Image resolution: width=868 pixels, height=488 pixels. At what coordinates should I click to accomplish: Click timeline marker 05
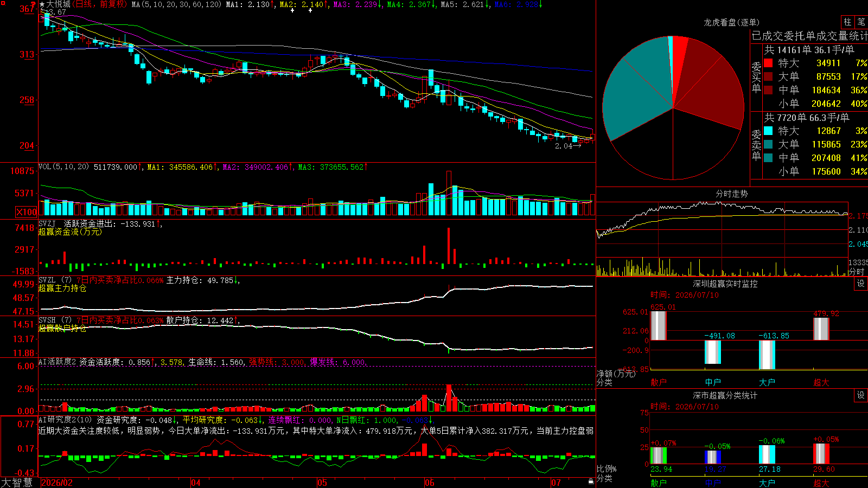coord(322,483)
